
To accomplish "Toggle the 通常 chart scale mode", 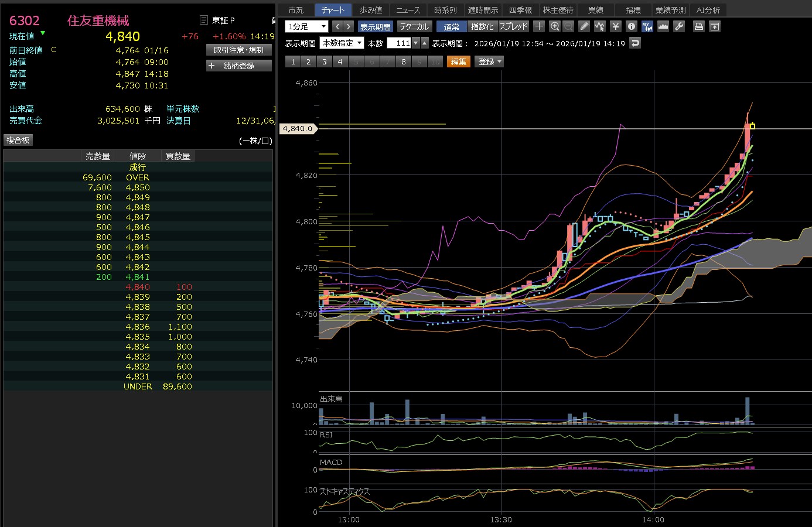I will point(451,27).
